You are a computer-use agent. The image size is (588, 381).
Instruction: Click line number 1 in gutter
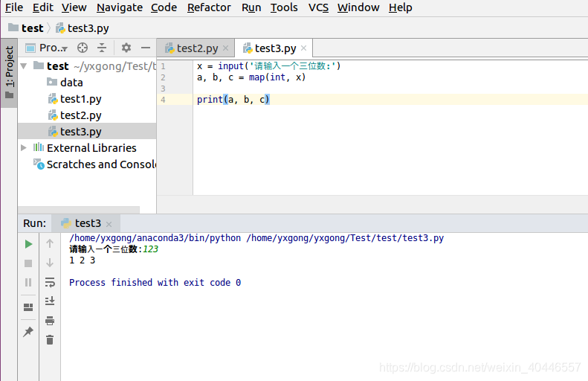[x=163, y=66]
